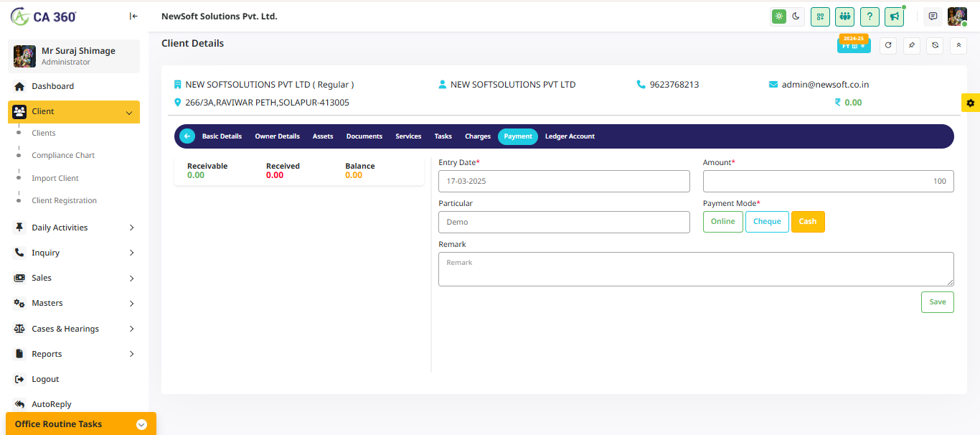Click the back arrow in tab bar

point(187,136)
